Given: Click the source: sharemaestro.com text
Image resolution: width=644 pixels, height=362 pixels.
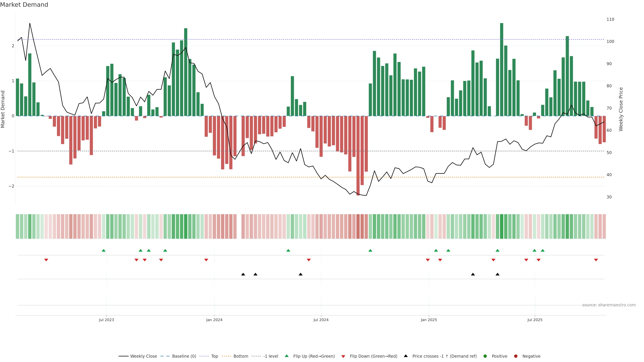Looking at the screenshot, I should tap(609, 305).
